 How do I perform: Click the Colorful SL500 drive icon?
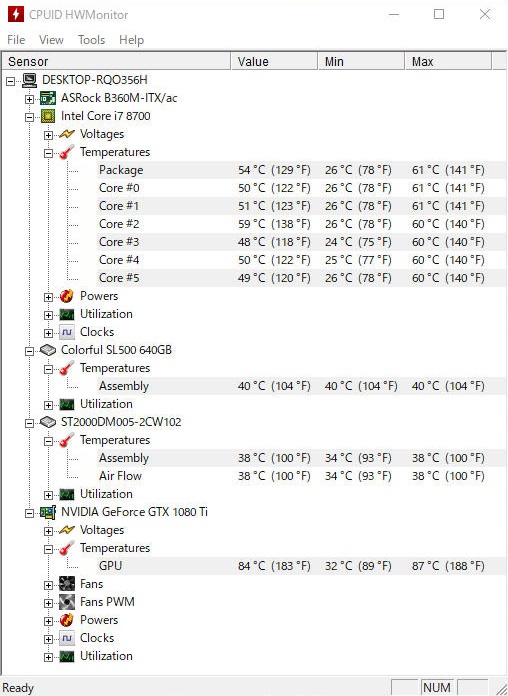click(x=48, y=350)
